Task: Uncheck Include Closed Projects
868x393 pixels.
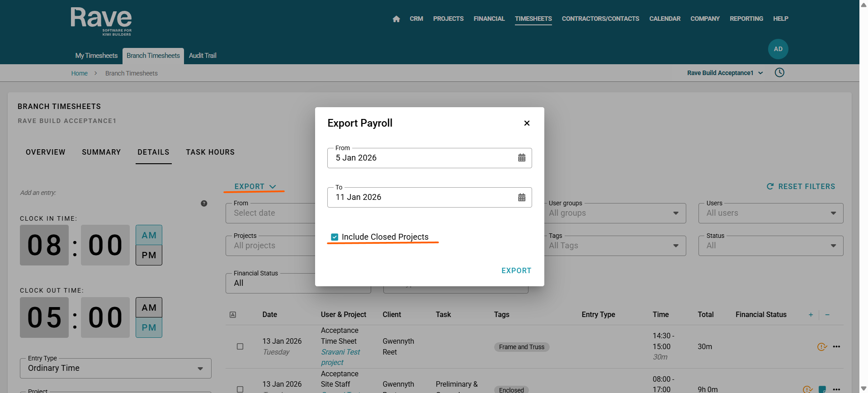Action: [x=335, y=237]
